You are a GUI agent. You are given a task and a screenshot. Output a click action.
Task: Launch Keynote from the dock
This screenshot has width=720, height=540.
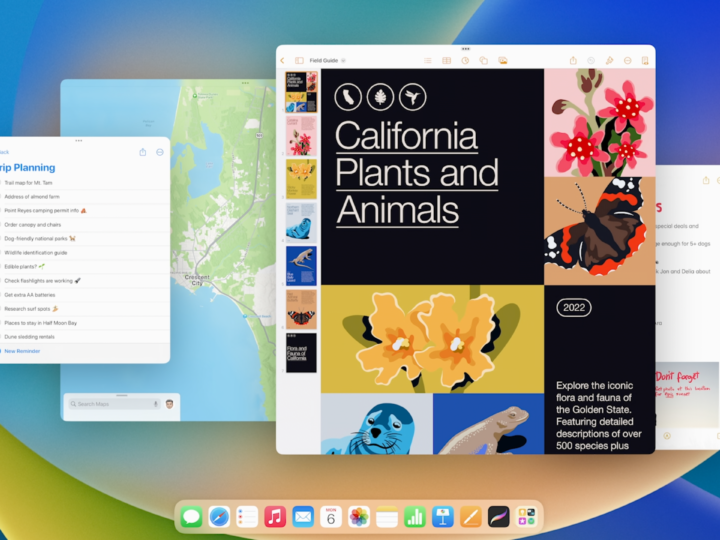(443, 517)
